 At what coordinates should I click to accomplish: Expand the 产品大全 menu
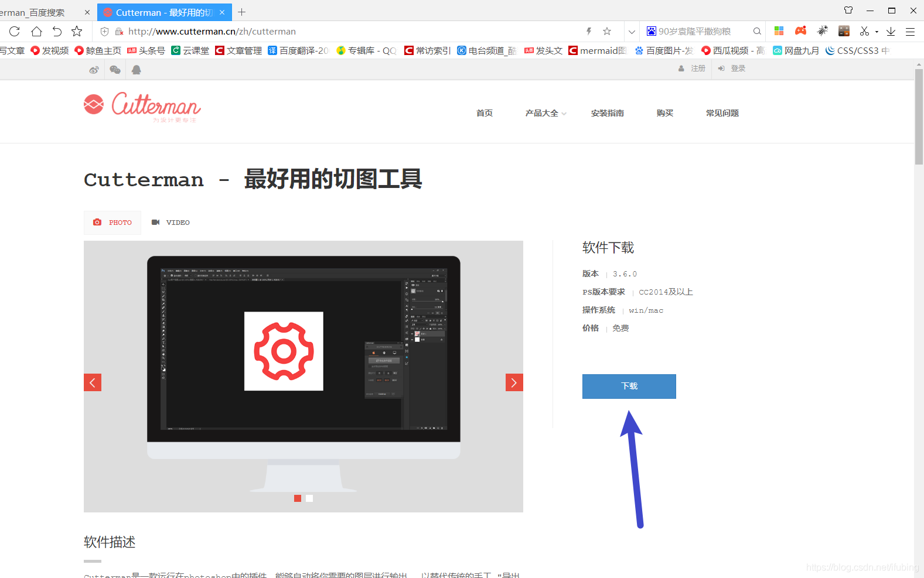[545, 113]
